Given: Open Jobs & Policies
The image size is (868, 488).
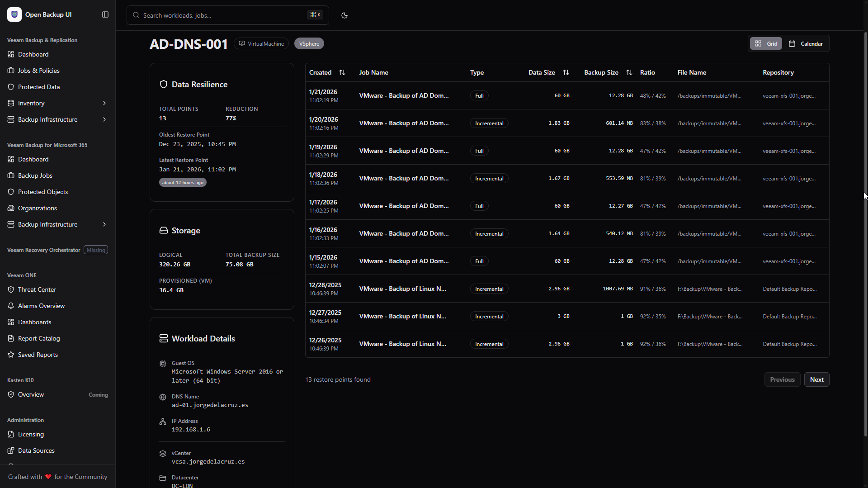Looking at the screenshot, I should (x=39, y=71).
